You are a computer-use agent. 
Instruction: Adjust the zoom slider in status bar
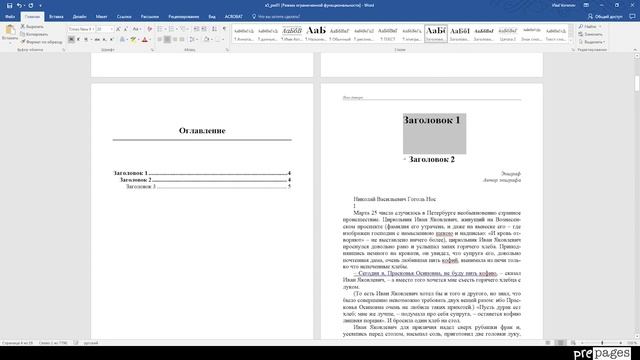[x=602, y=343]
